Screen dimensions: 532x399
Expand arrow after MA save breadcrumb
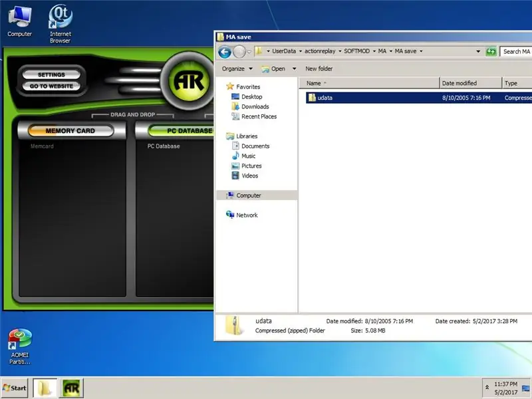(x=421, y=51)
